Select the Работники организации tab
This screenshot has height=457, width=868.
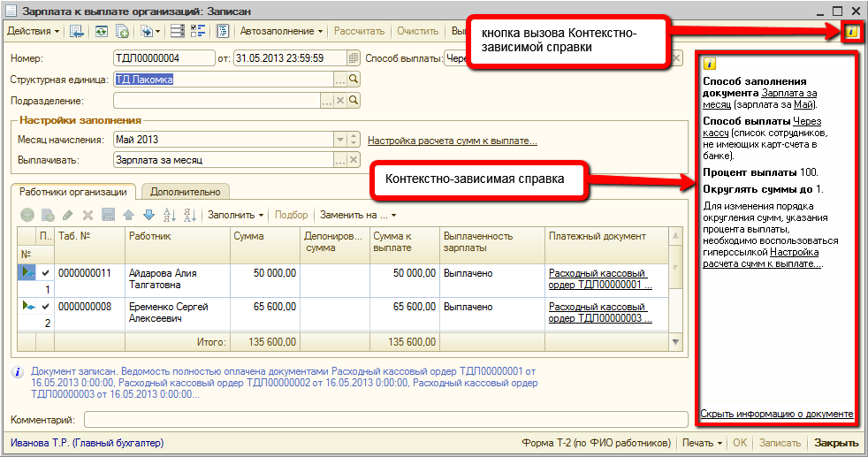(x=73, y=191)
